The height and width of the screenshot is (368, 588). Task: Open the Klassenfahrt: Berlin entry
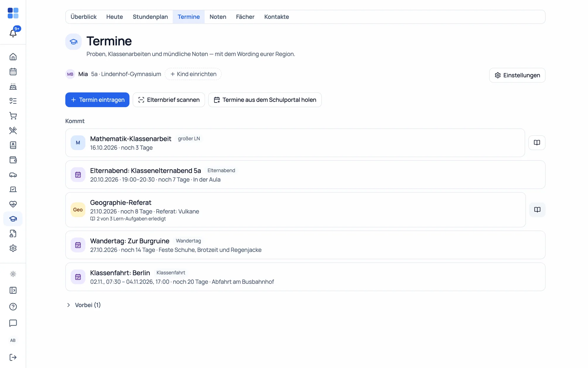coord(305,277)
